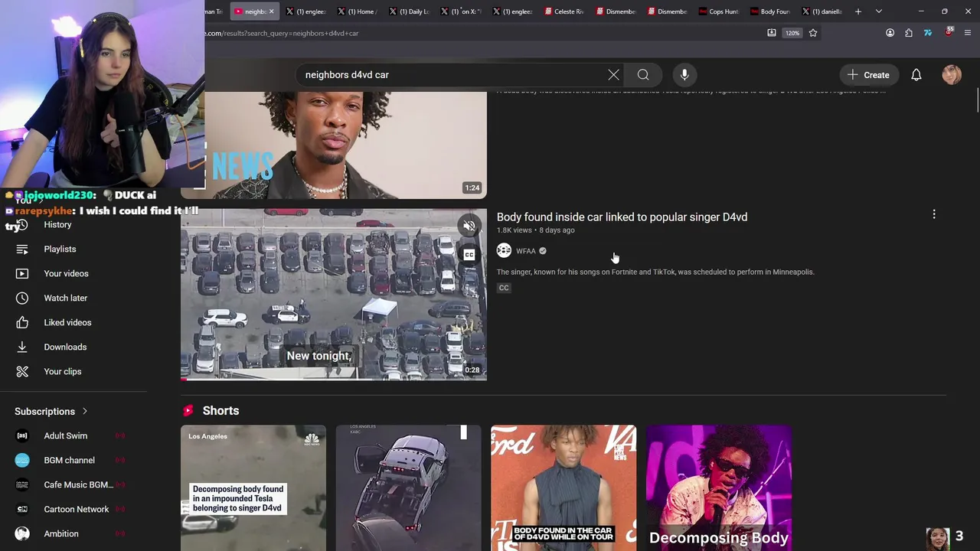Expand the Subscriptions section chevron

point(85,412)
